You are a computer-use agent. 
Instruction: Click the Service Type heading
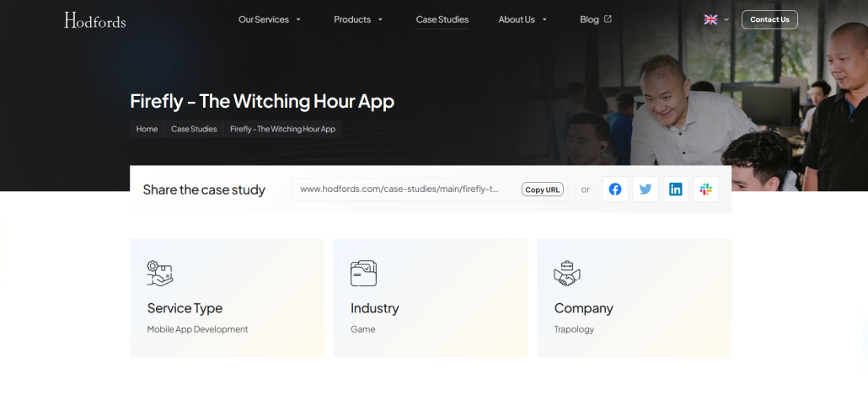[185, 308]
